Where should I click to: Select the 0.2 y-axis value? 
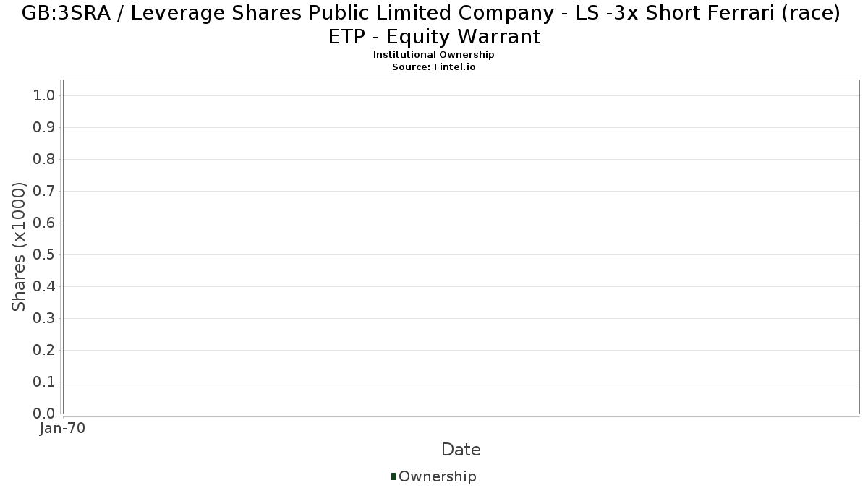pyautogui.click(x=45, y=351)
